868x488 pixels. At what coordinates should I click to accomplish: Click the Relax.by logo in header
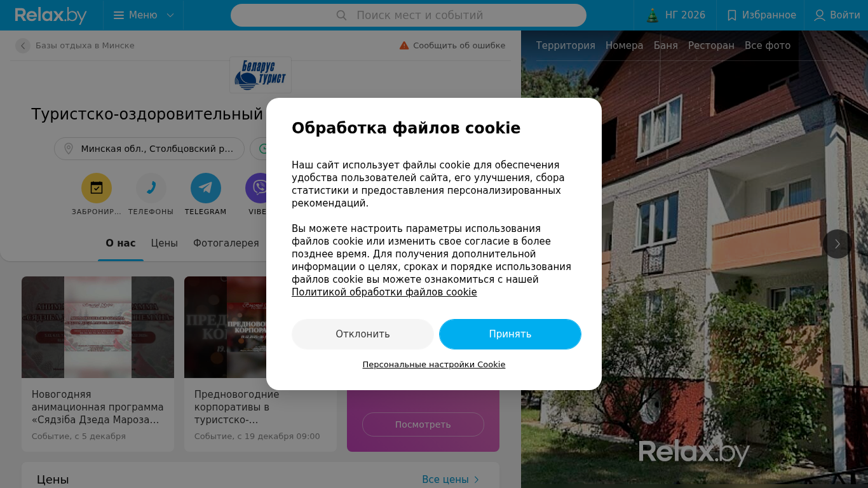51,15
